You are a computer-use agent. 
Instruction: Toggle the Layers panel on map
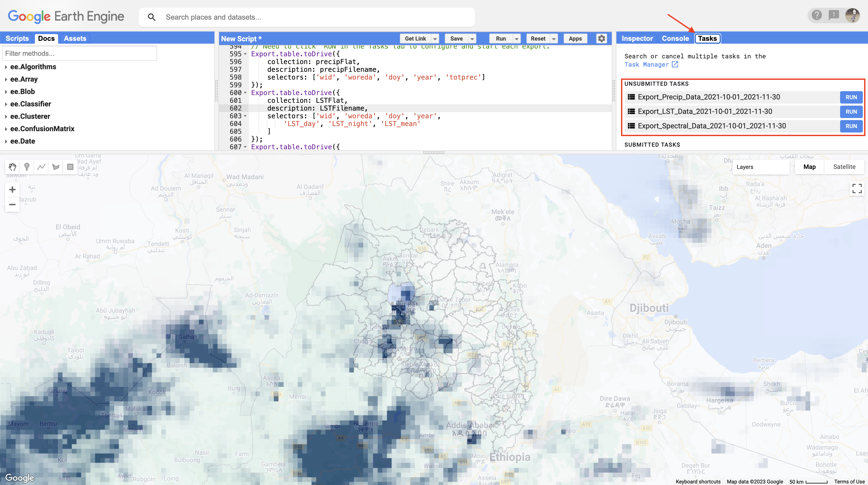coord(745,167)
